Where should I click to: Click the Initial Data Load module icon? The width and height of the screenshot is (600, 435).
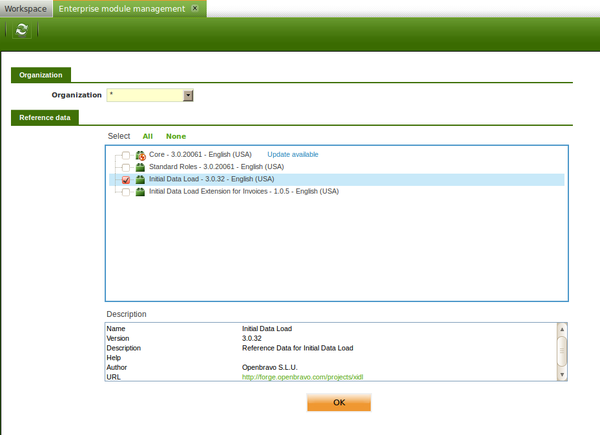[141, 180]
